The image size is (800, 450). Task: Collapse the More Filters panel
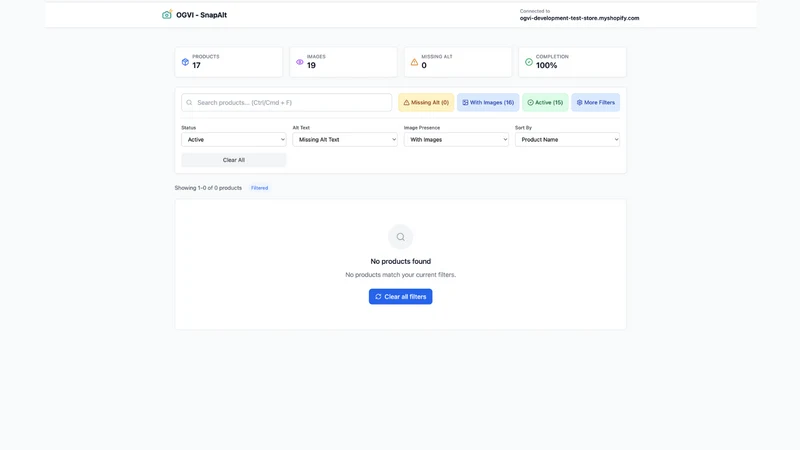coord(595,103)
